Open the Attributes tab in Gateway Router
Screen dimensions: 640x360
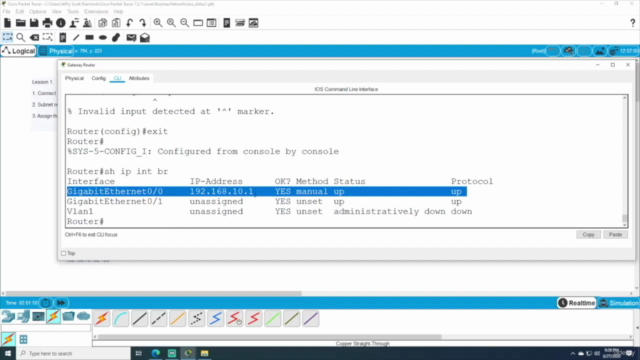point(139,78)
